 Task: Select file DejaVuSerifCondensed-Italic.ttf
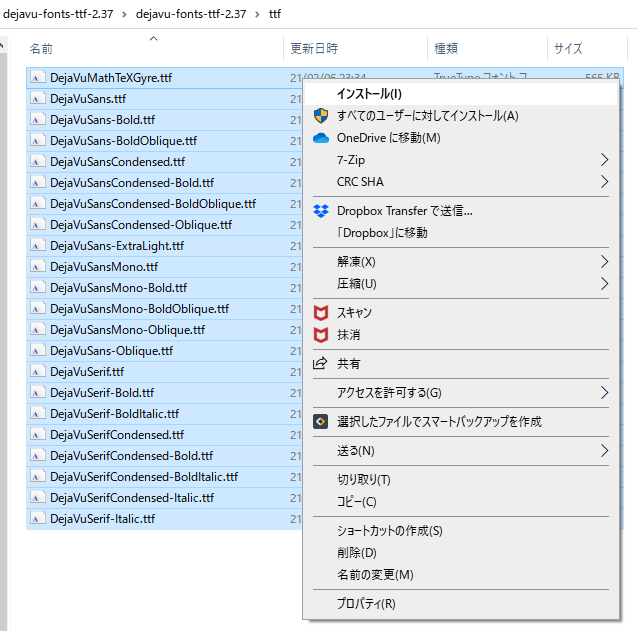[x=132, y=498]
